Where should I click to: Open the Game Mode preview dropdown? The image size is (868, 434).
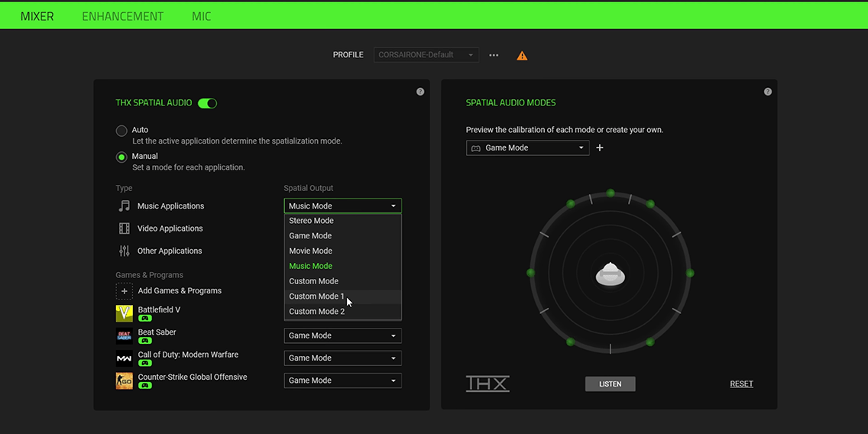point(527,147)
